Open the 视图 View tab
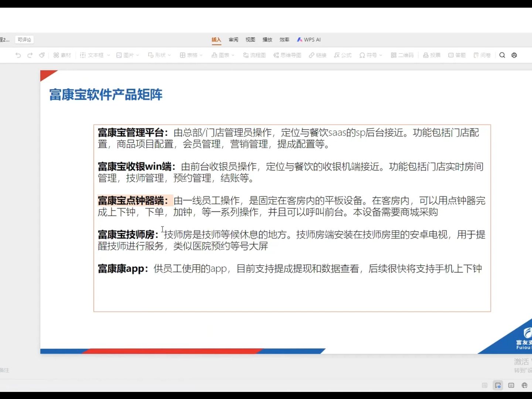This screenshot has width=532, height=399. 250,40
